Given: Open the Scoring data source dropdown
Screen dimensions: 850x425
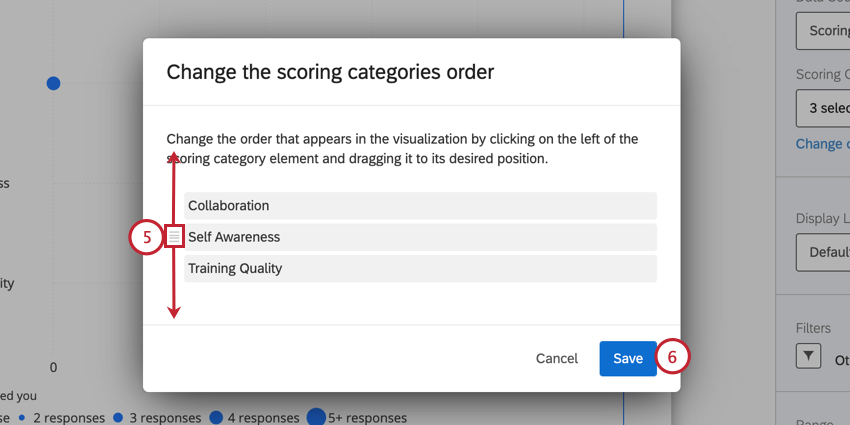Looking at the screenshot, I should [x=822, y=31].
